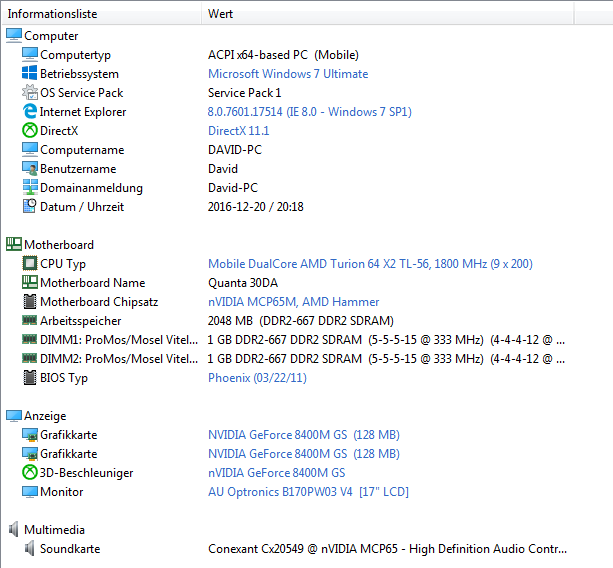613x568 pixels.
Task: Click the Internet Explorer 'e' icon
Action: [30, 111]
